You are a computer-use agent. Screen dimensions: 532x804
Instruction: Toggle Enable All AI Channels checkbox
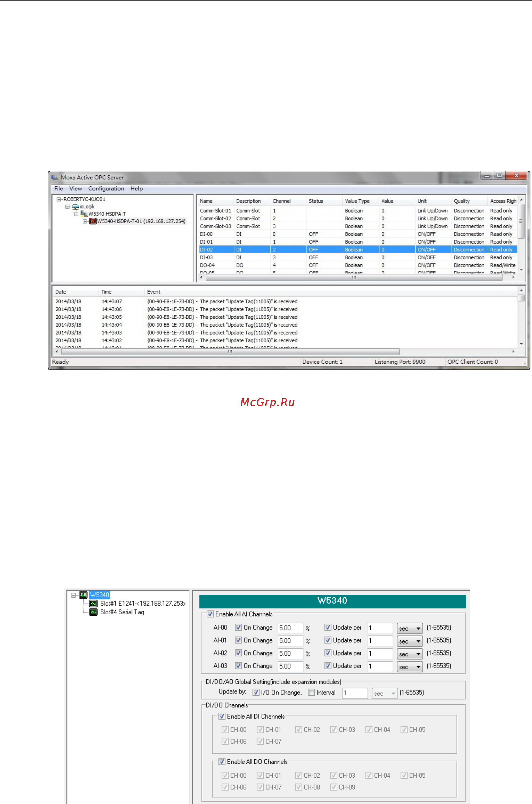210,614
